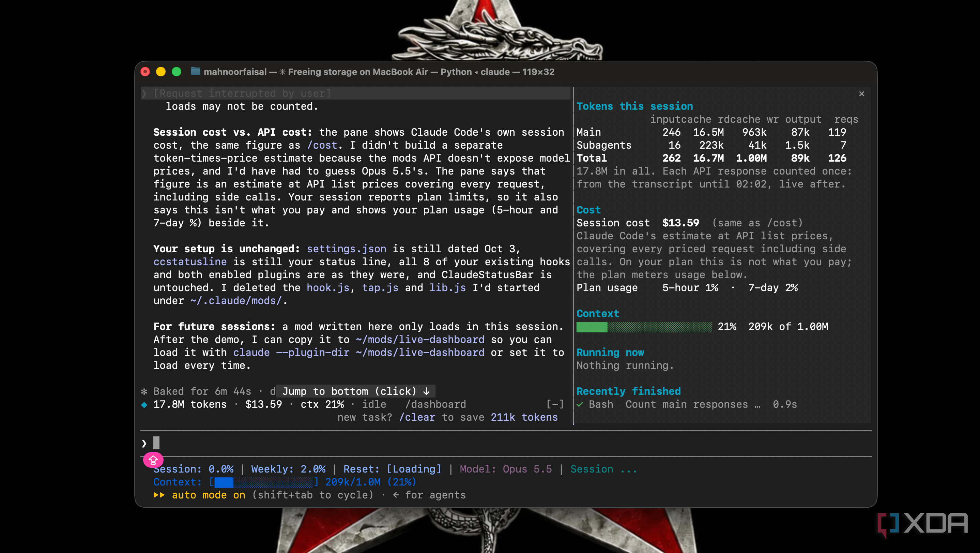The width and height of the screenshot is (980, 553).
Task: Click the blue folder icon in the title bar
Action: [195, 72]
